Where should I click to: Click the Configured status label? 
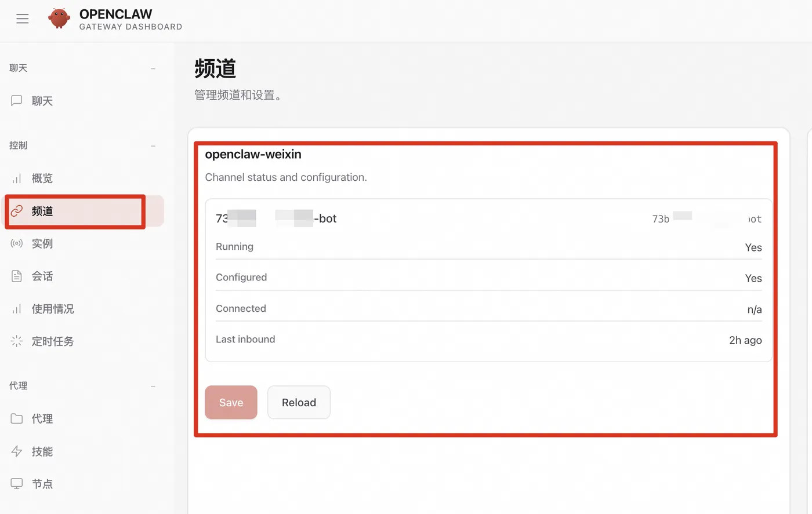click(241, 278)
